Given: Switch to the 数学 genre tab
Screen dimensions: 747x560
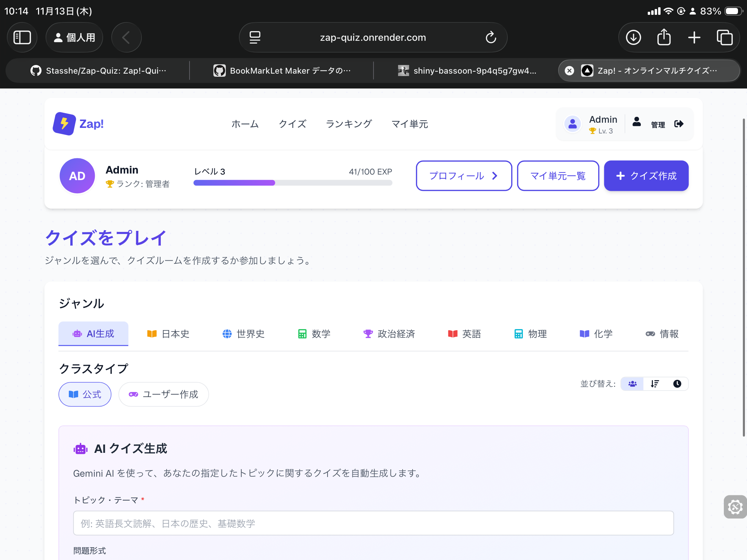Looking at the screenshot, I should [314, 334].
